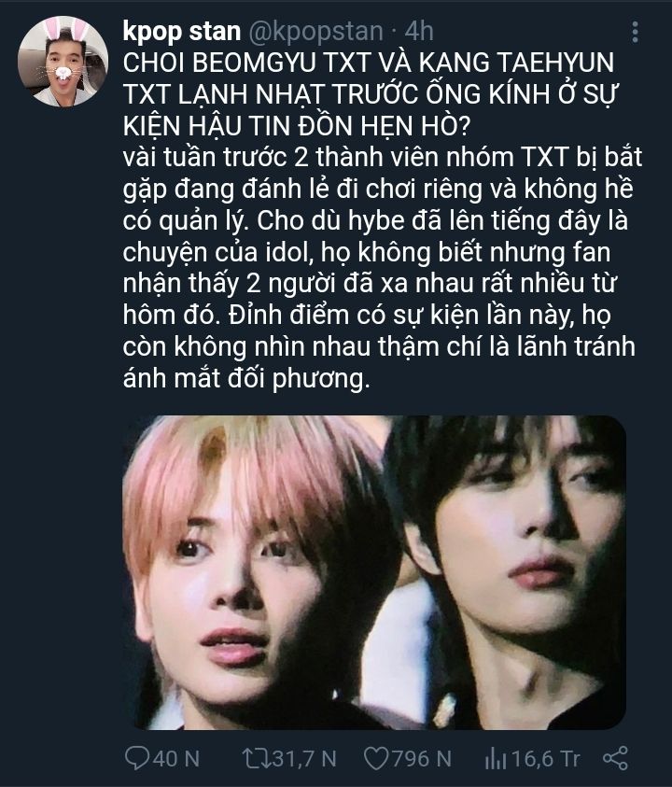
Task: Open the kpop stan profile avatar
Action: (63, 62)
